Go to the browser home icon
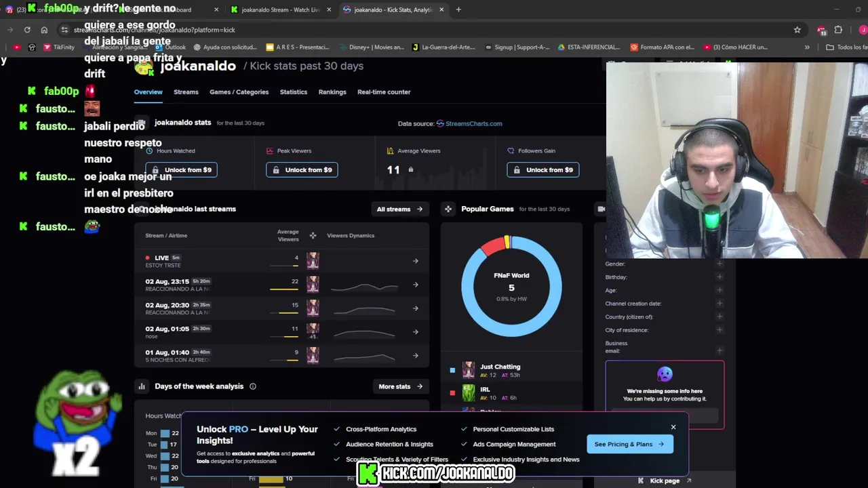 [44, 30]
